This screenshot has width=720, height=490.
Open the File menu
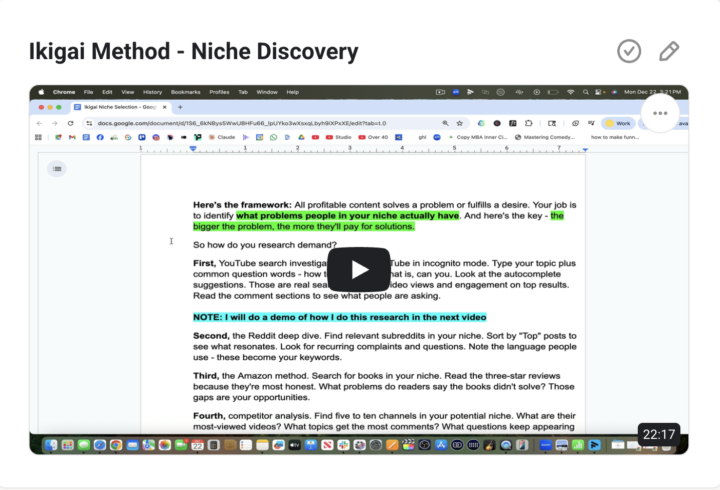[x=88, y=92]
